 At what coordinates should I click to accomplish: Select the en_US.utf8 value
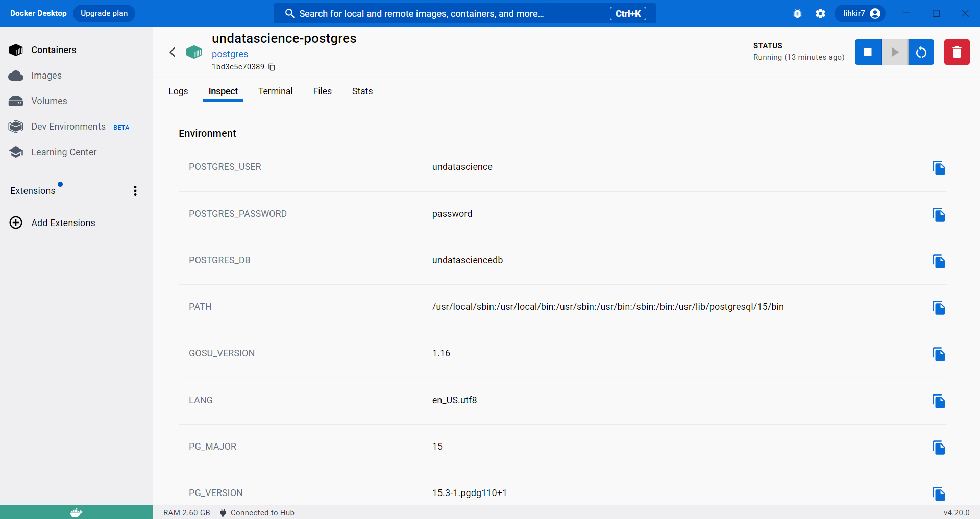[455, 400]
